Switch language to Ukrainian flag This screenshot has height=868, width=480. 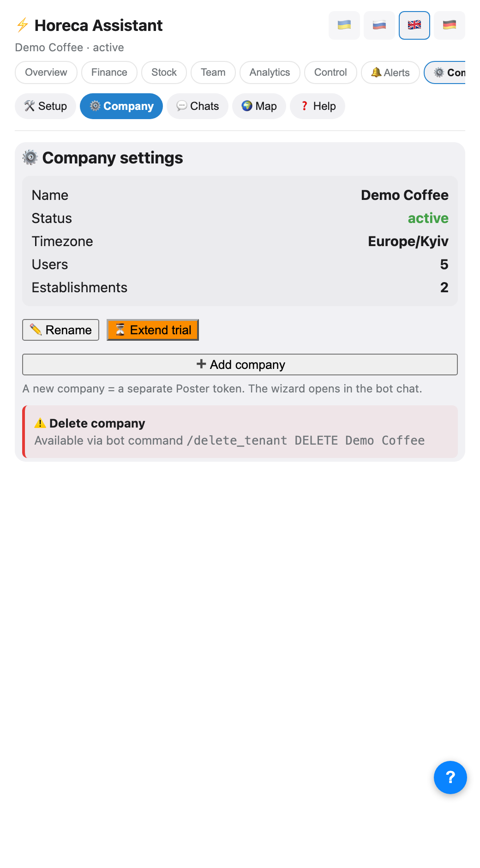[x=344, y=25]
